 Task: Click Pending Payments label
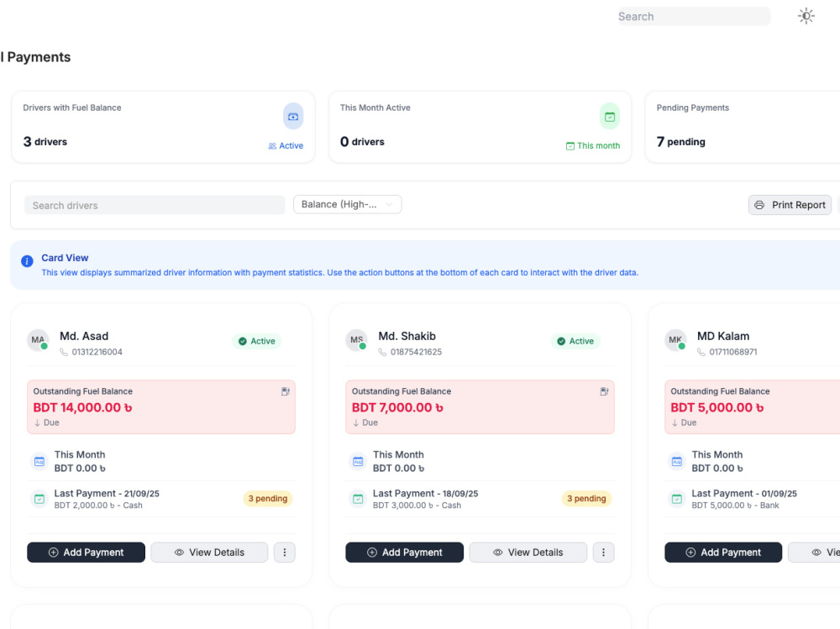[x=693, y=107]
